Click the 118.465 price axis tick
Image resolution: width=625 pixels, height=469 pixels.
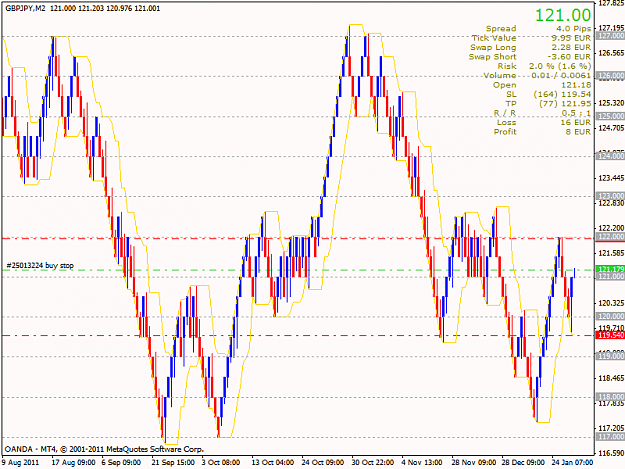(611, 378)
